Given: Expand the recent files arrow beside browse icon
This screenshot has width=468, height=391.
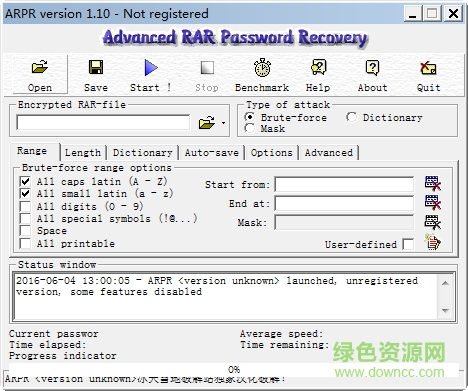Looking at the screenshot, I should point(223,123).
